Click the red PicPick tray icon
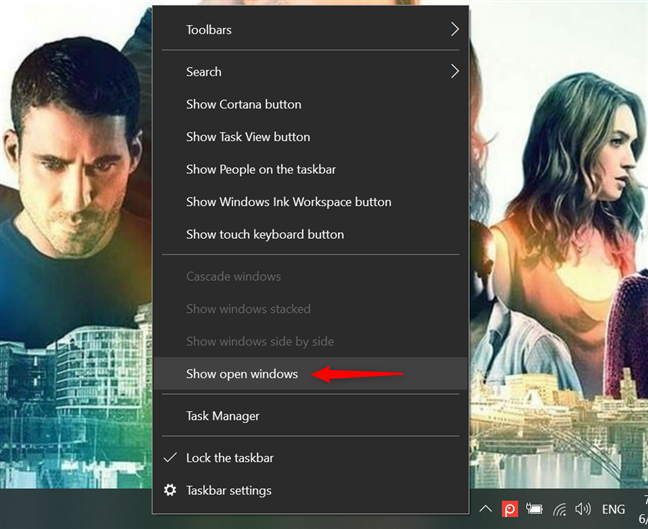Screen dimensions: 648x529 coord(508,508)
